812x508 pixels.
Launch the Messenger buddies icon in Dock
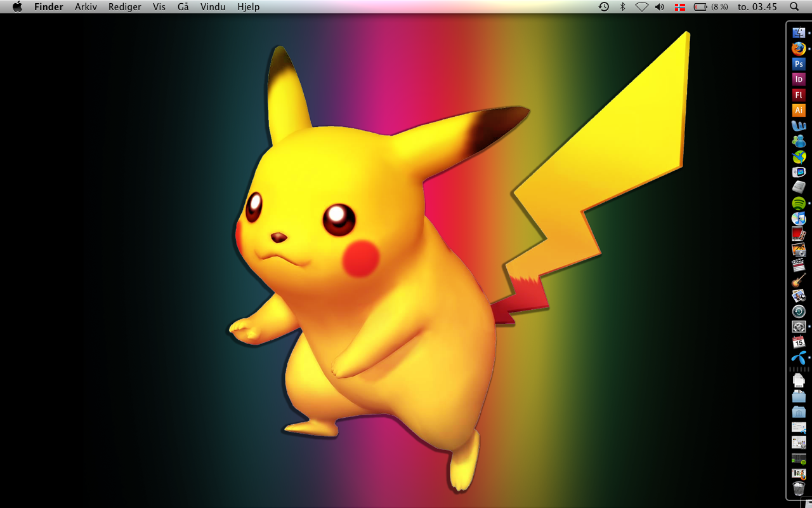799,141
